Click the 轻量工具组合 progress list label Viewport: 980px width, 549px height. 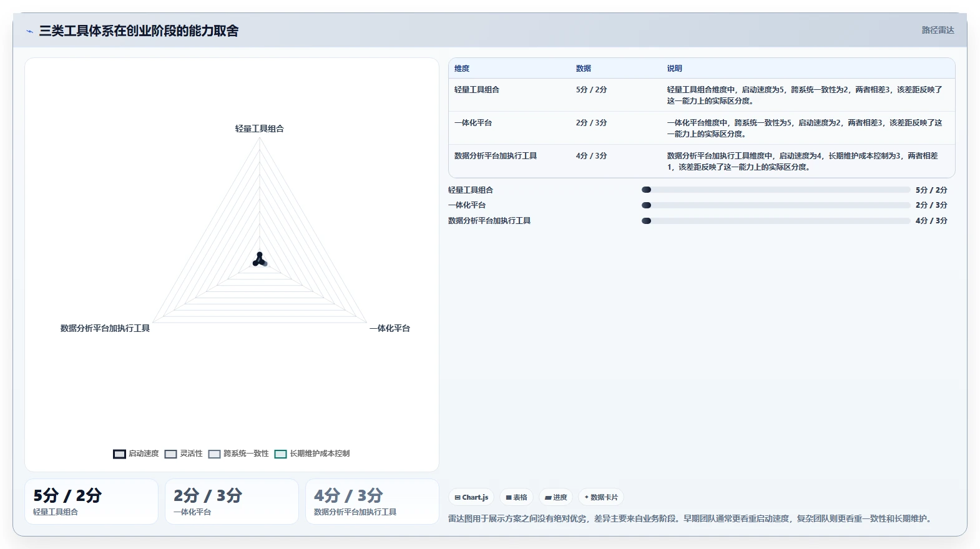point(471,190)
